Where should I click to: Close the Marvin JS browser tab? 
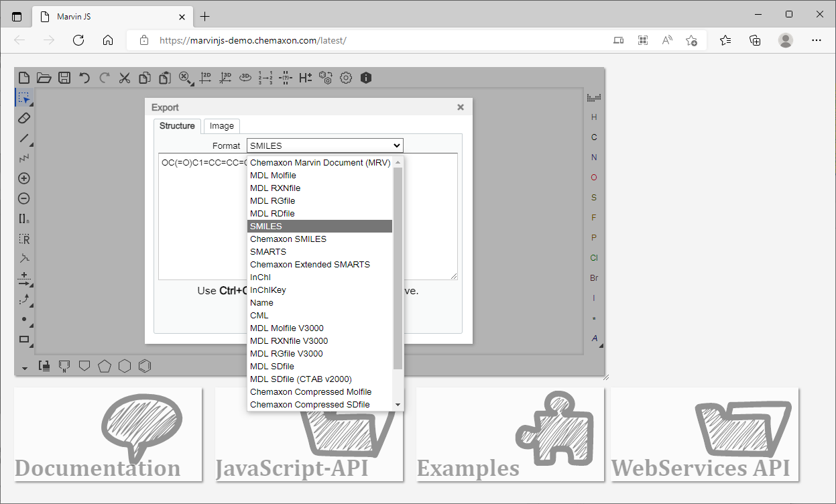[182, 17]
